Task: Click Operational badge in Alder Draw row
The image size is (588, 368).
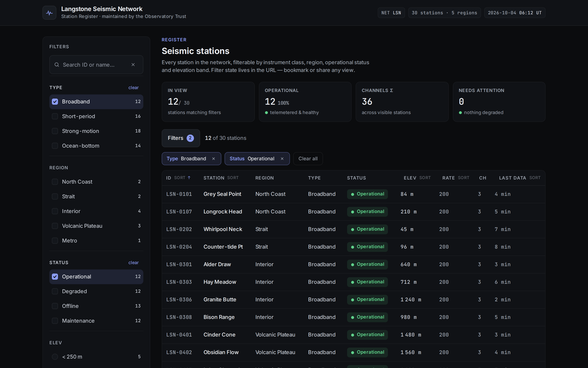Action: [367, 264]
